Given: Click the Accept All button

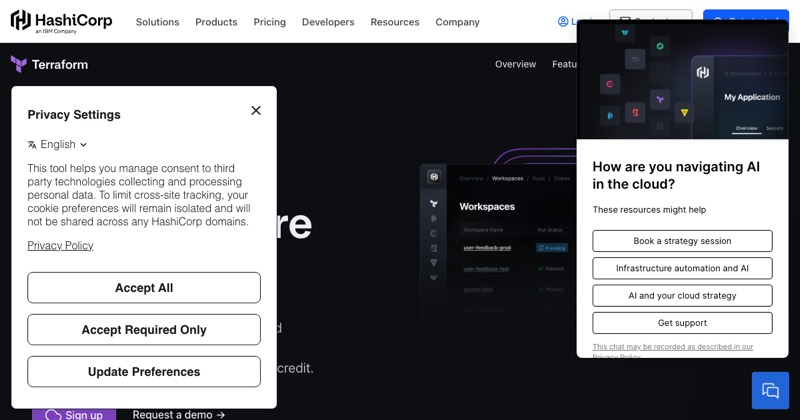Looking at the screenshot, I should (144, 288).
